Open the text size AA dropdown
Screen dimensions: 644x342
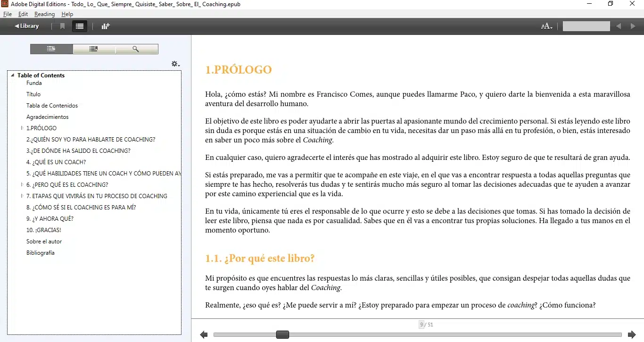click(546, 26)
